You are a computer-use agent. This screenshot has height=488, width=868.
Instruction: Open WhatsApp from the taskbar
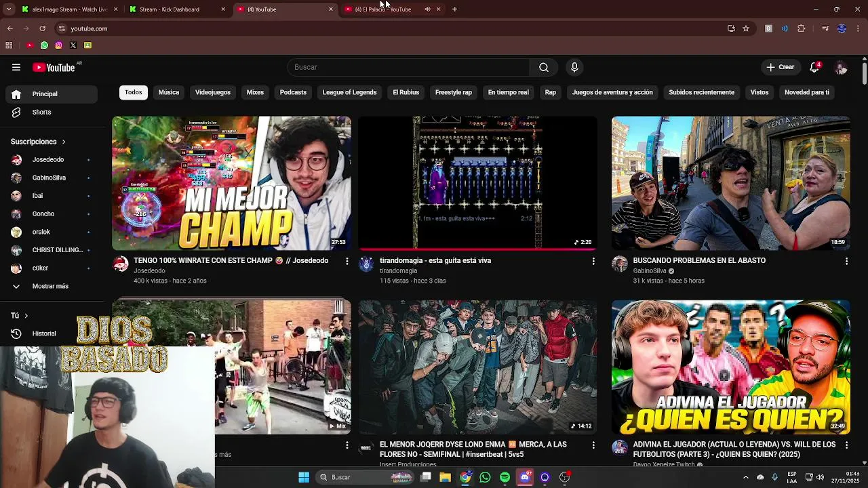(485, 477)
